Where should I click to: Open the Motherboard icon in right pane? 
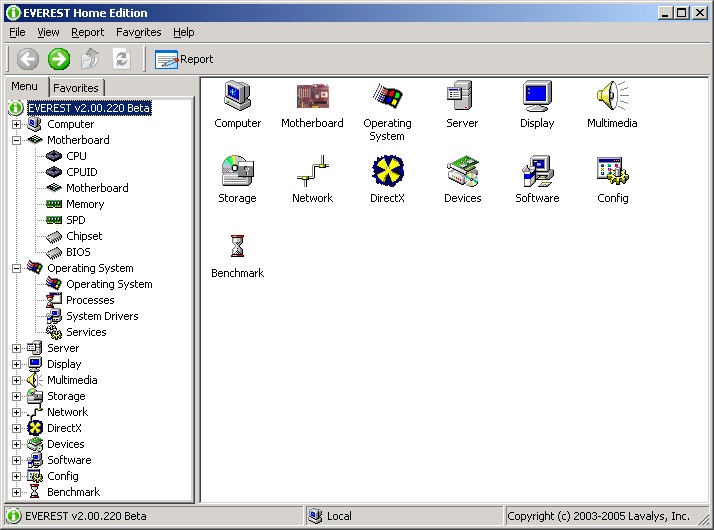(x=312, y=96)
